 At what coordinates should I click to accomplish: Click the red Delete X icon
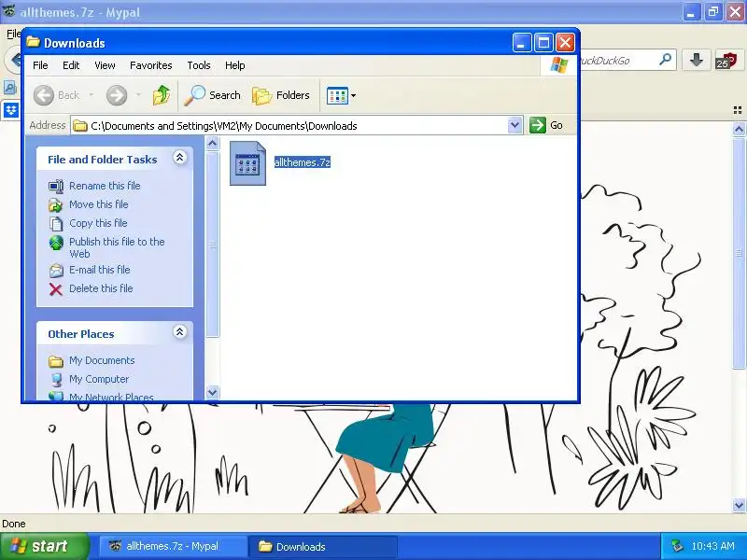(x=56, y=289)
